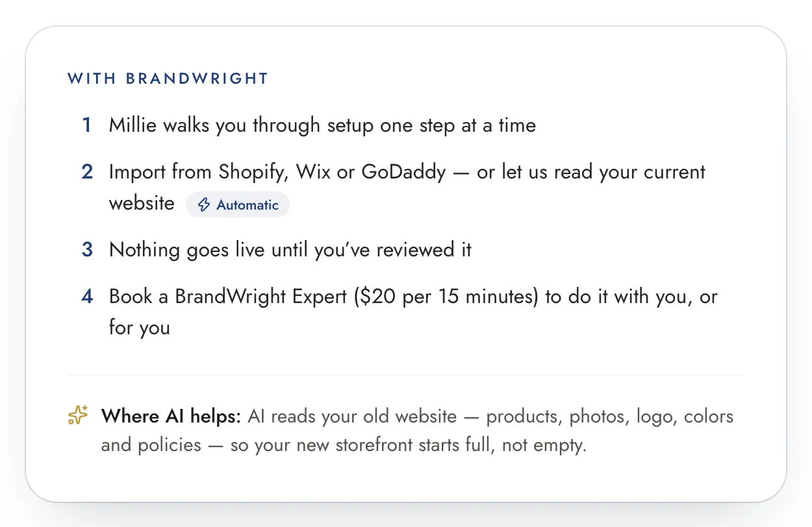Click the WITH BRANDWRIGHT heading

coord(168,79)
